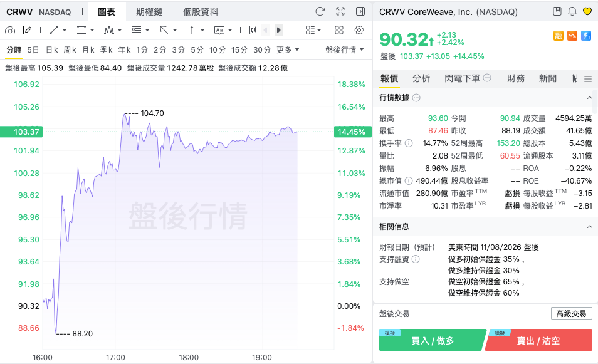Open 高級交易 advanced trading
The width and height of the screenshot is (598, 364).
[571, 313]
